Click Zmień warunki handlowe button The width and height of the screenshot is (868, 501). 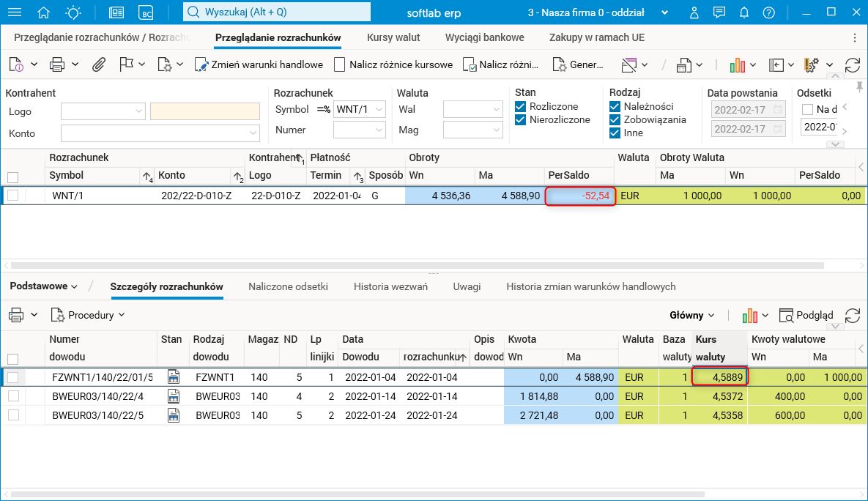tap(259, 64)
